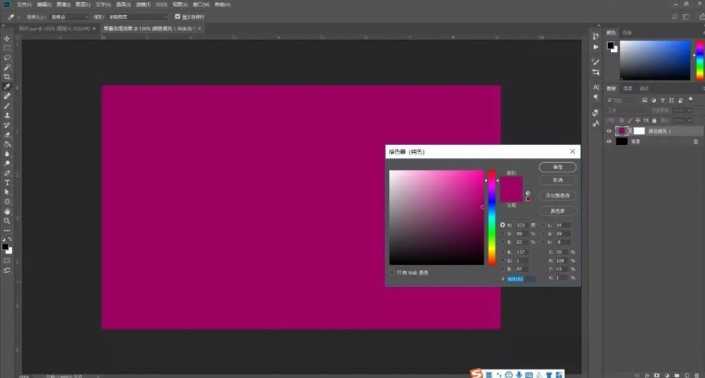Open the layer blend mode dropdown
The image size is (705, 378).
coord(626,110)
